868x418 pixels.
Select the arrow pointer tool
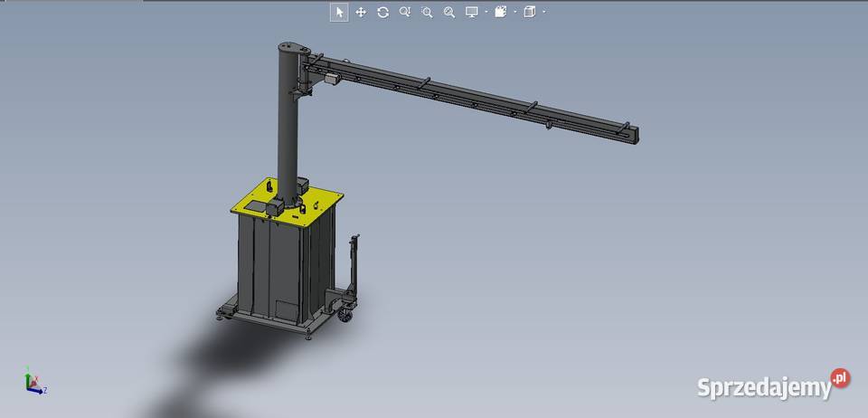[x=339, y=12]
